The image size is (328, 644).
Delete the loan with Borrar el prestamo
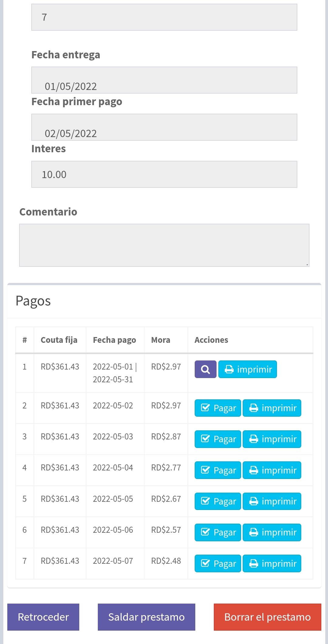point(267,617)
